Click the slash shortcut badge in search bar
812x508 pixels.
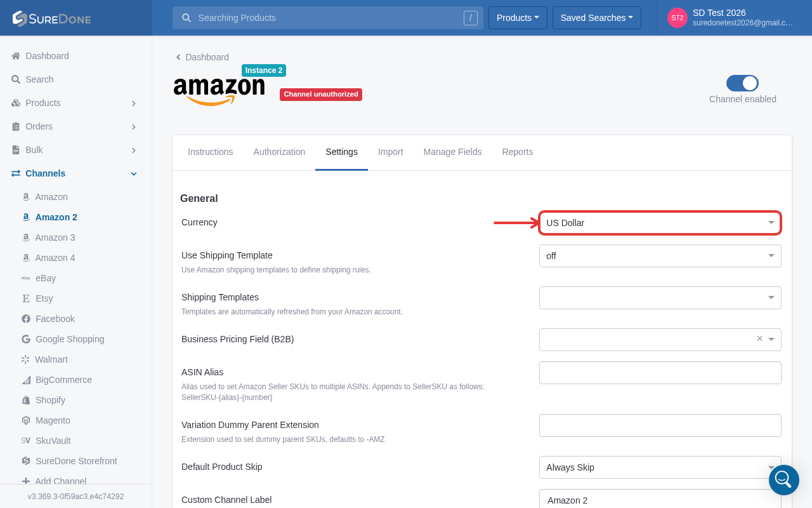click(471, 18)
